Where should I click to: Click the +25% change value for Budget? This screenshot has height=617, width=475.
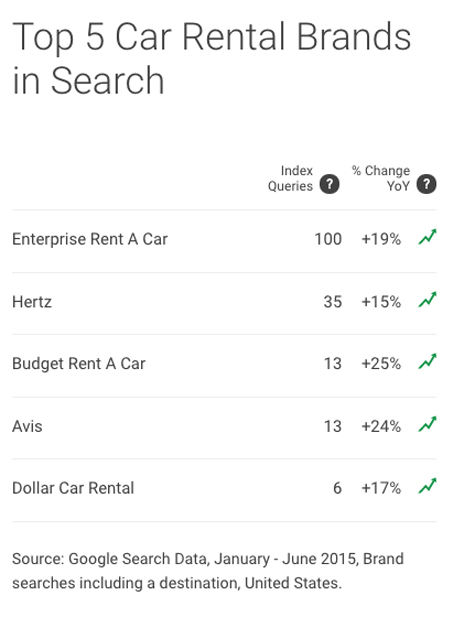[x=381, y=364]
